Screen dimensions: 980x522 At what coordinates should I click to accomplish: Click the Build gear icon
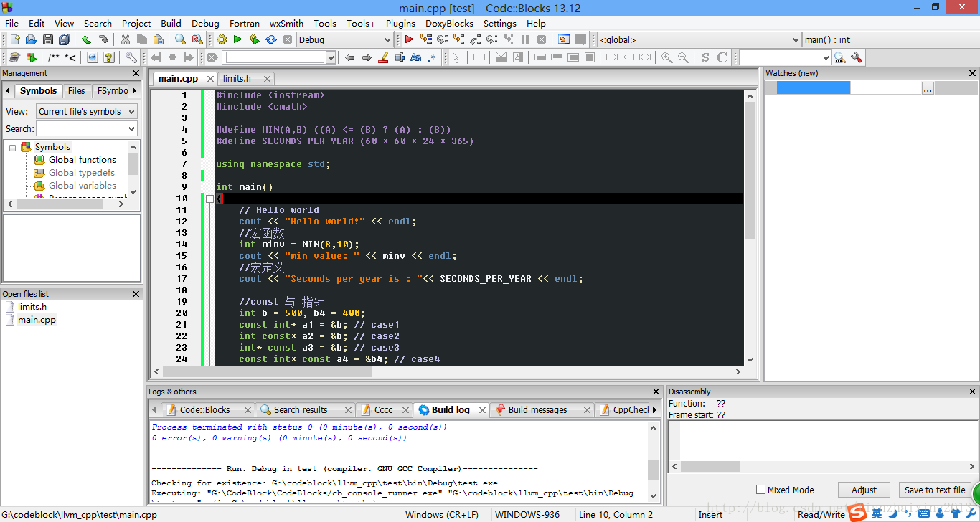point(222,40)
